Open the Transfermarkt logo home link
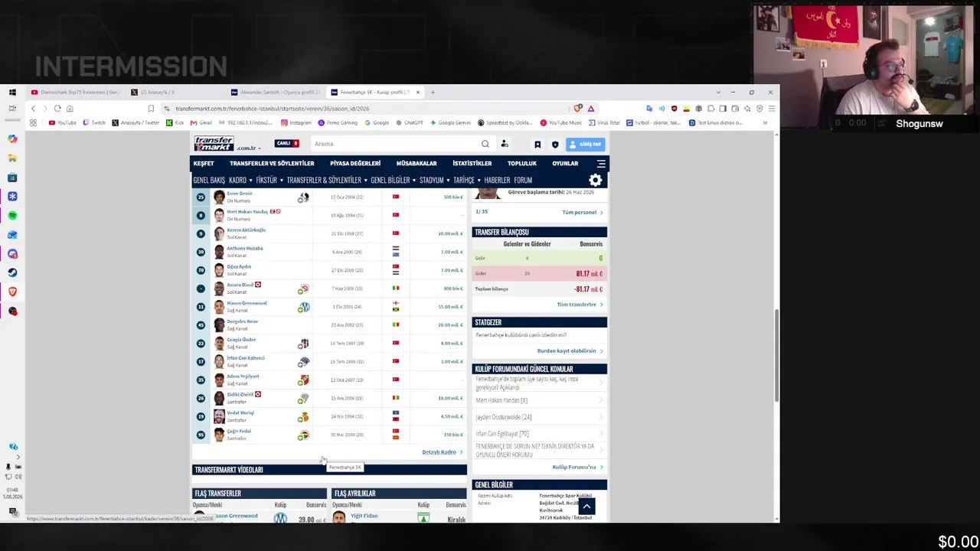Screen dimensions: 980x551 [214, 144]
